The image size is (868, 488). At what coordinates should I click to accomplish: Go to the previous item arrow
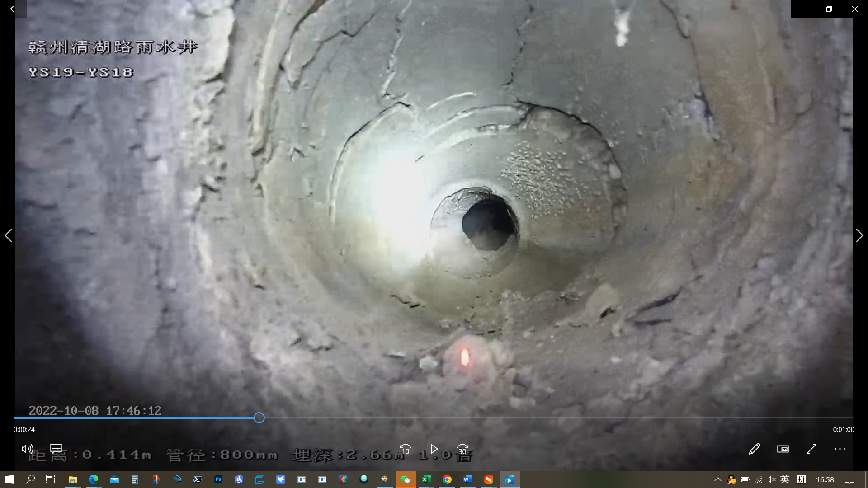pyautogui.click(x=8, y=235)
